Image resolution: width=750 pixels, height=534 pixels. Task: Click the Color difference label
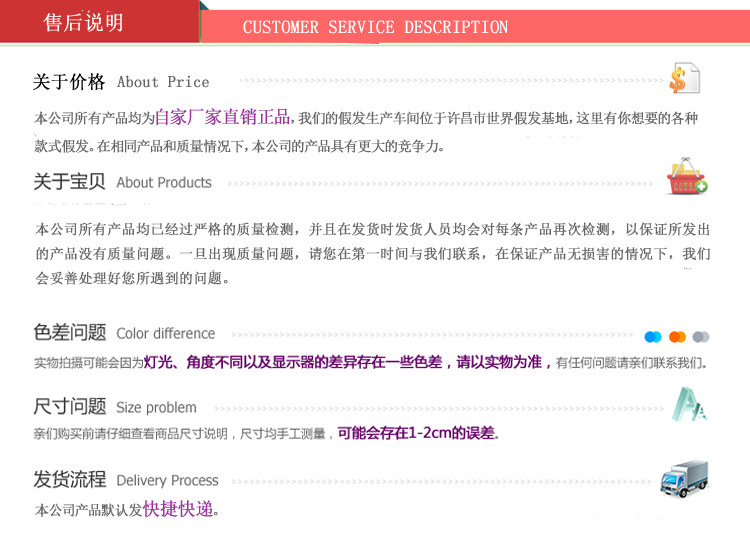tap(165, 334)
